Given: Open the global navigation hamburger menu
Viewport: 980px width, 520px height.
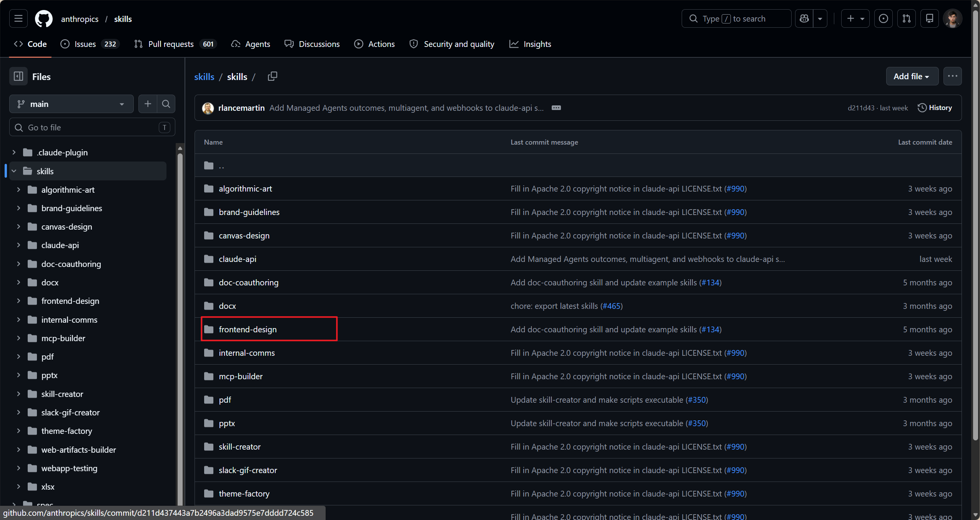Looking at the screenshot, I should [18, 18].
